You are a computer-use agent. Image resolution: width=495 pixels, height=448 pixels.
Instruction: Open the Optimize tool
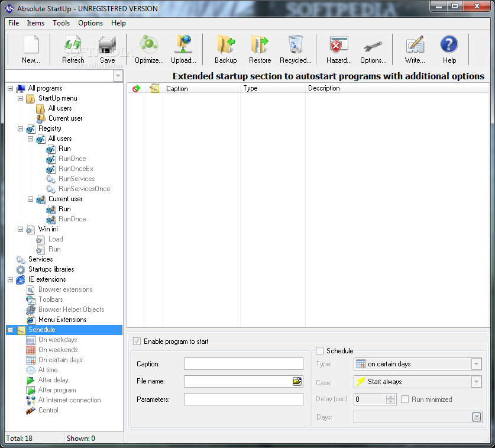pyautogui.click(x=149, y=49)
